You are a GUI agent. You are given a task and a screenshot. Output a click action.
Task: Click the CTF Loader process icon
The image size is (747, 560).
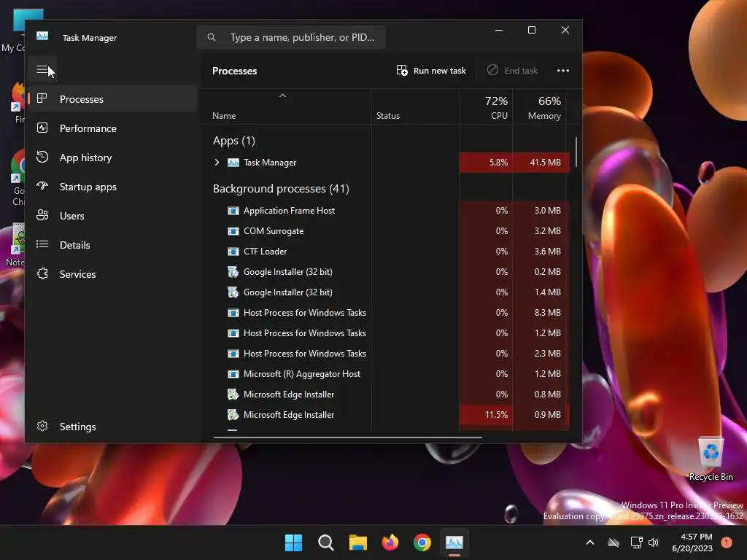(x=233, y=252)
